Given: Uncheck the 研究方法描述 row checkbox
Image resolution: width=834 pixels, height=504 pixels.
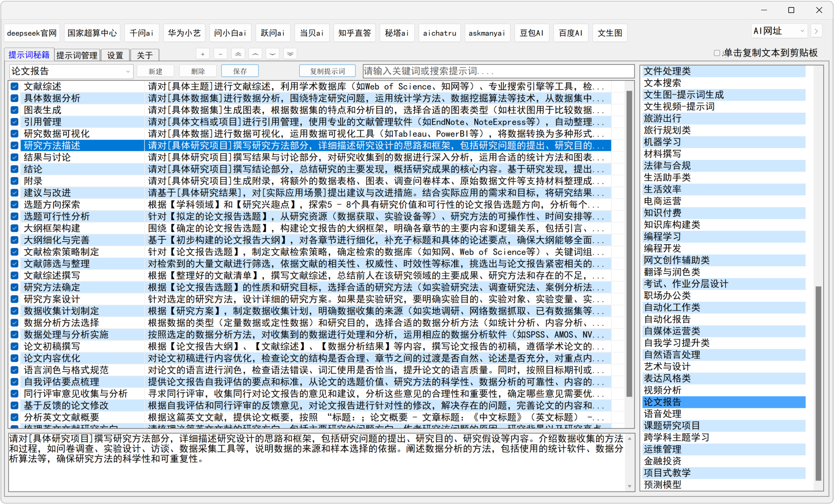Looking at the screenshot, I should point(15,146).
